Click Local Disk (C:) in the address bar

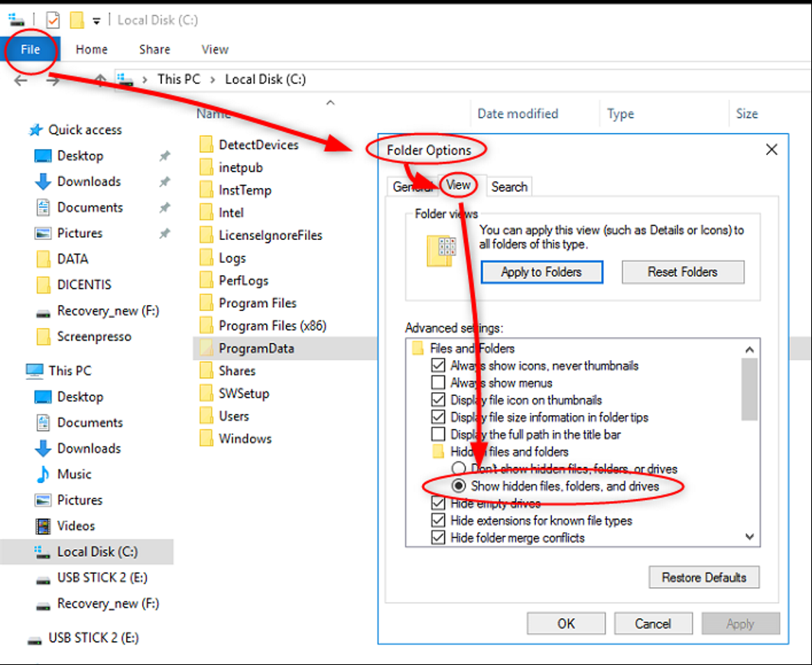pyautogui.click(x=265, y=79)
